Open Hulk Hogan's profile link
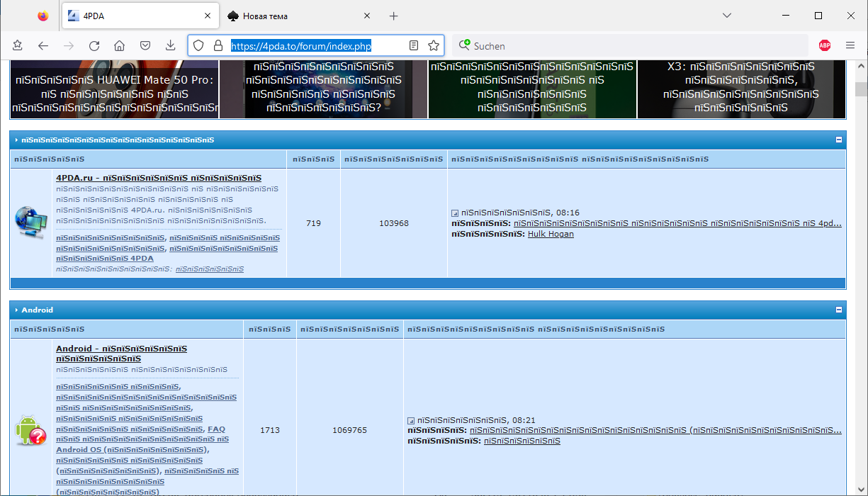 (x=551, y=234)
